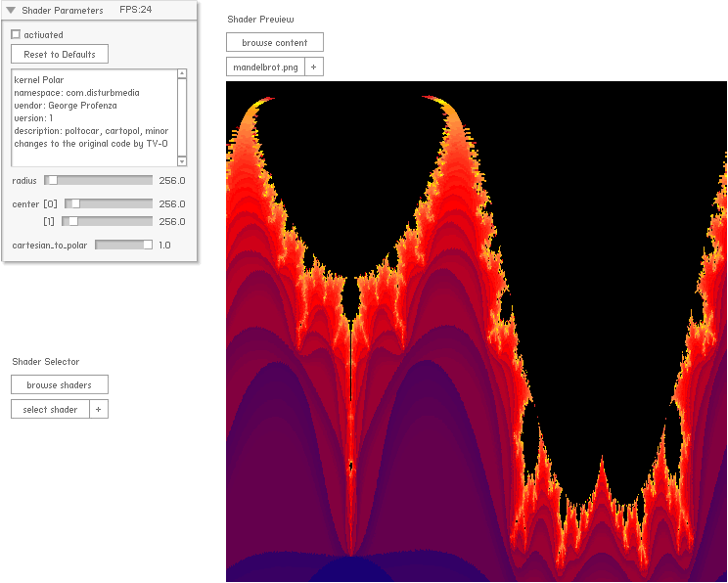
Task: Click the Shader Parameters title bar
Action: [98, 11]
